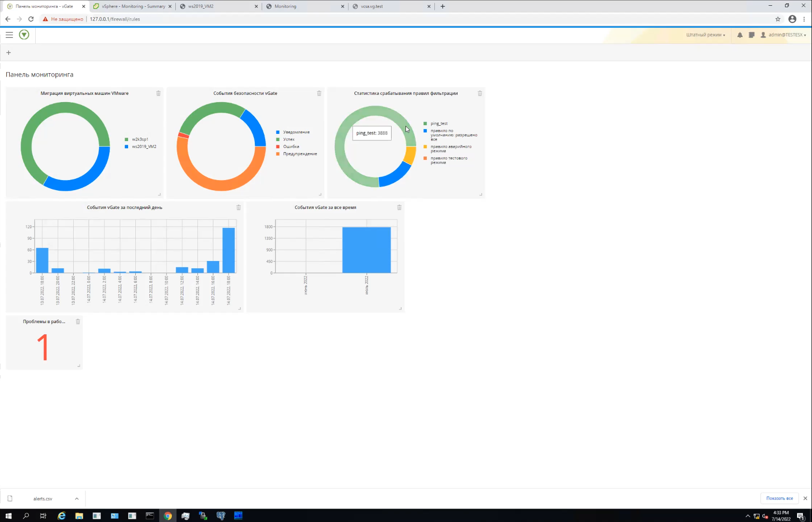This screenshot has height=522, width=812.
Task: Open File Explorer from the taskbar
Action: coord(79,516)
